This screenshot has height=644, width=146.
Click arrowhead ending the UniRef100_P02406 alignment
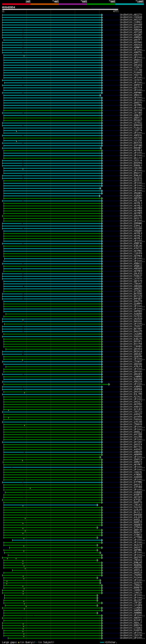point(98,578)
